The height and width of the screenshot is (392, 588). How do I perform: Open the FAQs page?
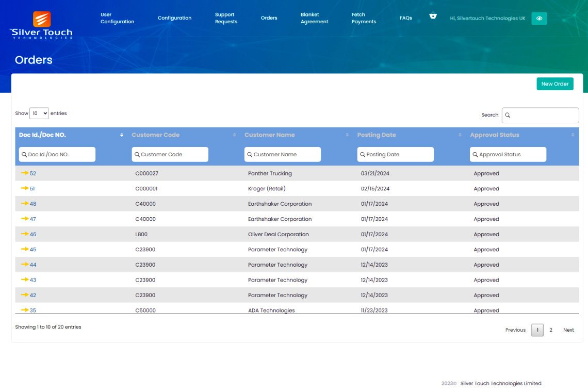tap(406, 18)
